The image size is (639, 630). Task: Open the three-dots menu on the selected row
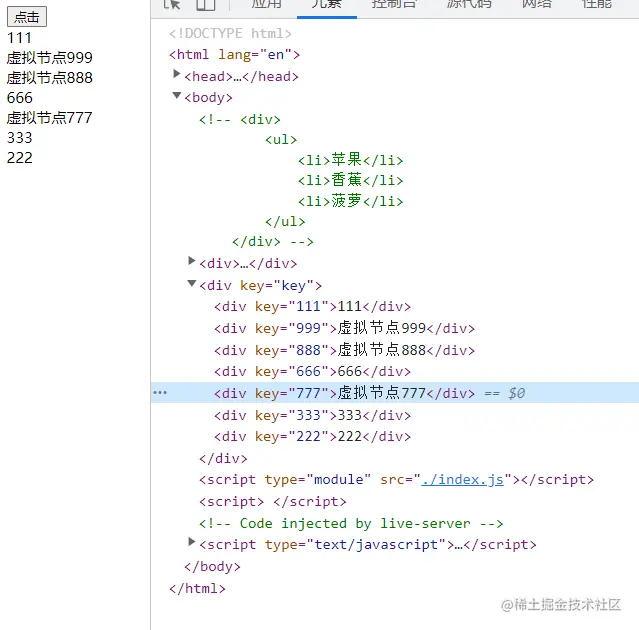pyautogui.click(x=160, y=393)
